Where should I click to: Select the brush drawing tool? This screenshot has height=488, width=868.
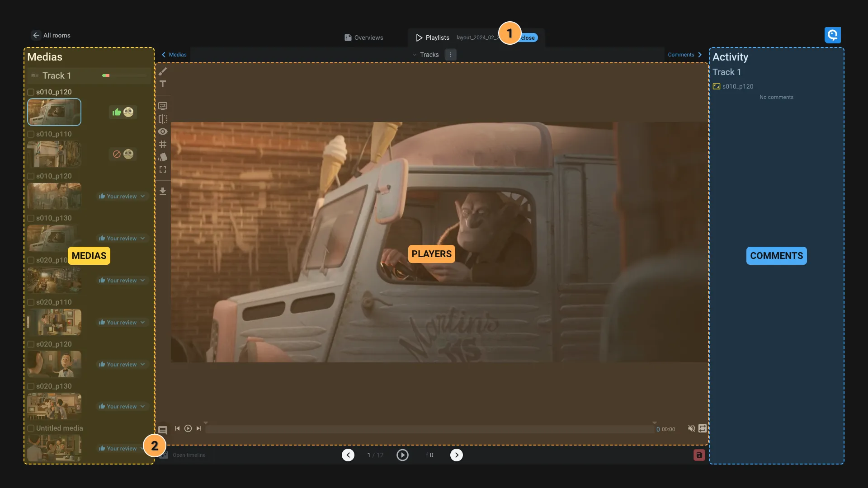(163, 71)
